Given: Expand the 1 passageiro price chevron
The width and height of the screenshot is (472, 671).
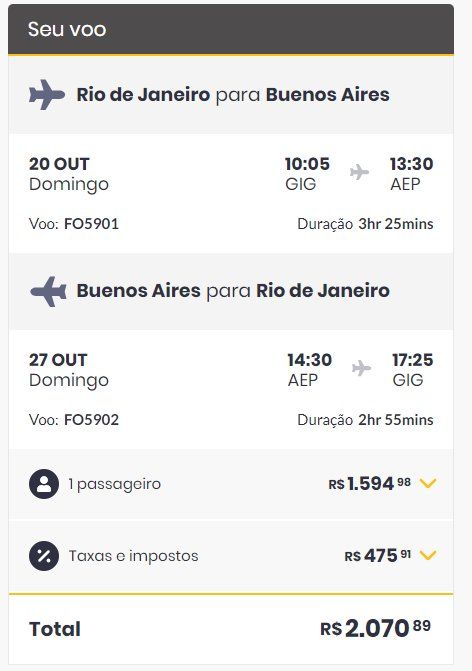Looking at the screenshot, I should [x=428, y=484].
